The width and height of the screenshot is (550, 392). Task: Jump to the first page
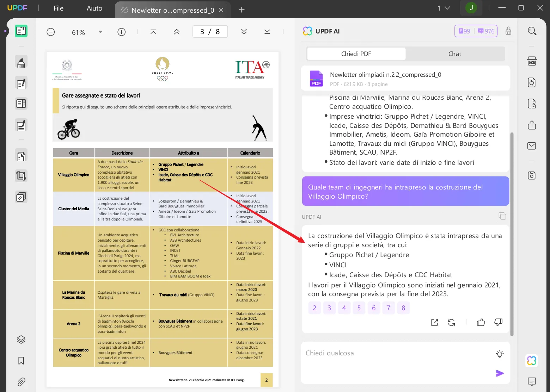153,32
